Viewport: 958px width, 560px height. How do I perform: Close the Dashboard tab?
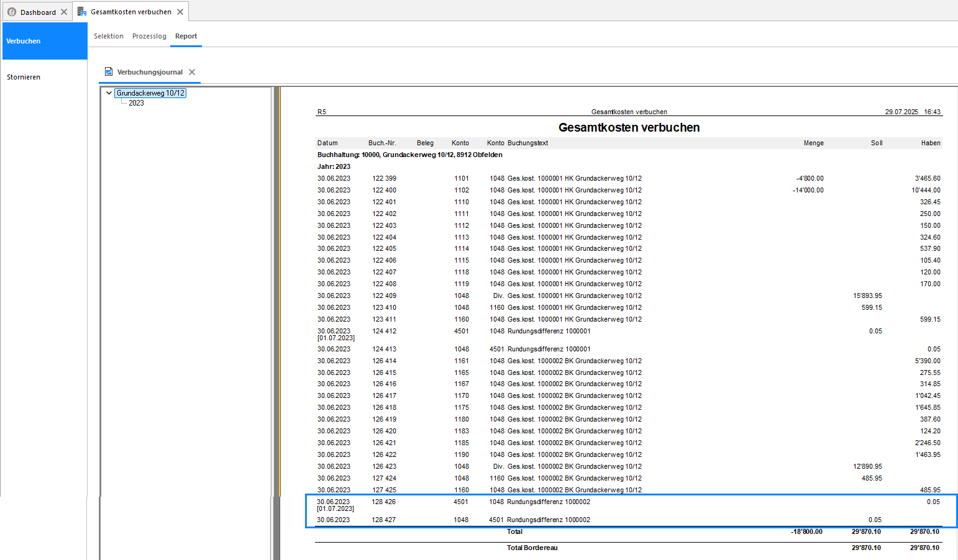tap(64, 12)
